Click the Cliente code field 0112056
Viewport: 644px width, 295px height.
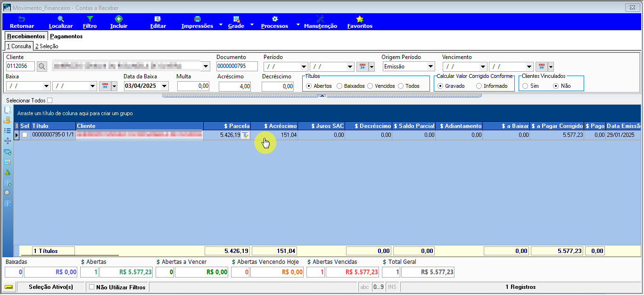pos(21,67)
